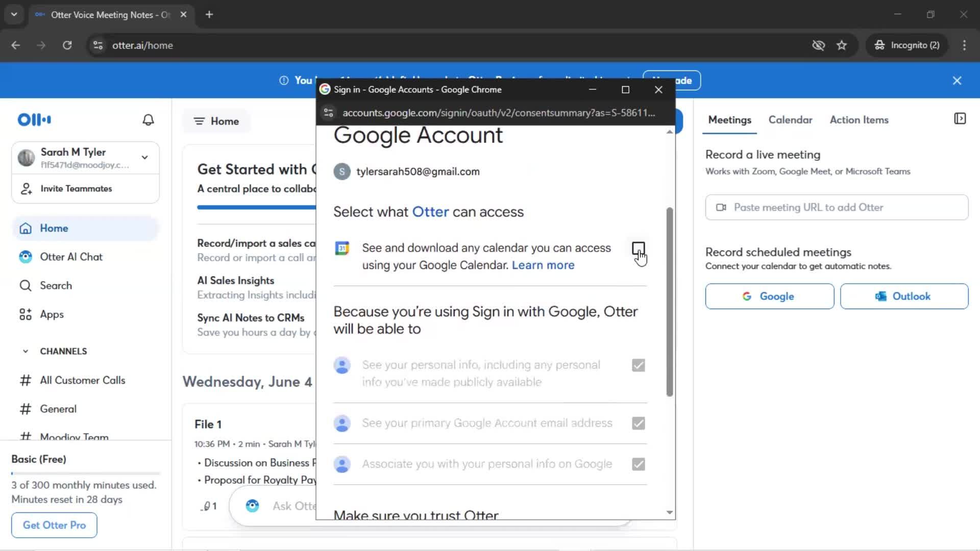Screen dimensions: 980x551
Task: Switch to the Calendar tab
Action: [790, 120]
